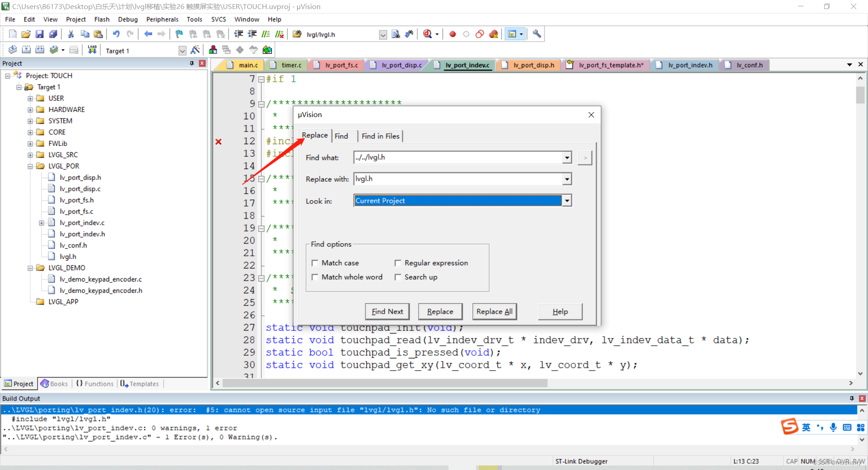The image size is (868, 470).
Task: Copy selection toolbar icon
Action: [x=85, y=34]
